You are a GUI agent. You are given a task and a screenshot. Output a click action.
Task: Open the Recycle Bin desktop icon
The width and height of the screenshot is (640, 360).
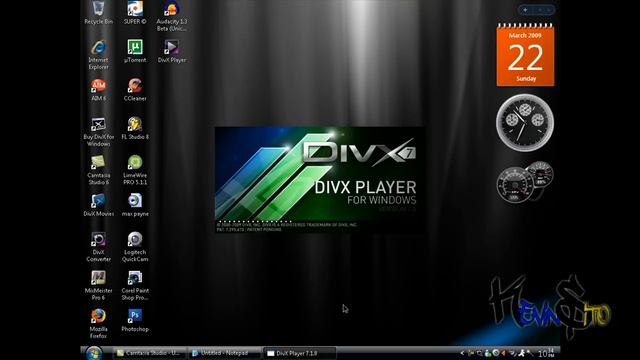[98, 13]
